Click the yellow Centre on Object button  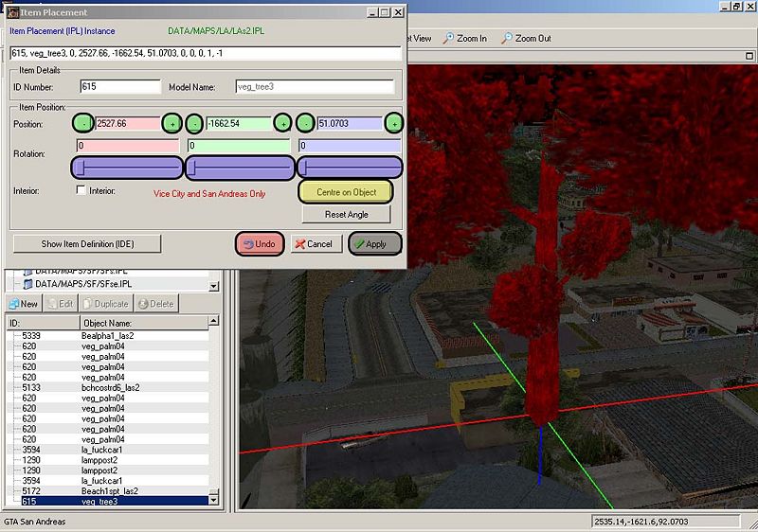(345, 192)
